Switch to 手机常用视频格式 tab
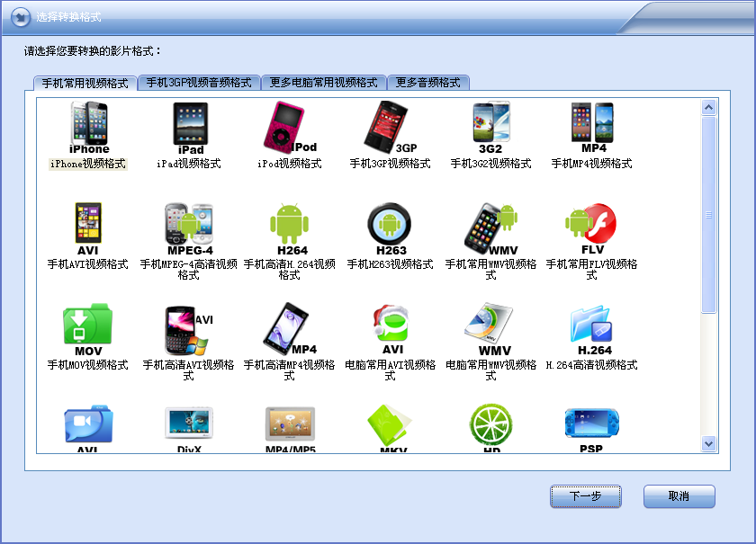The image size is (756, 544). click(85, 83)
